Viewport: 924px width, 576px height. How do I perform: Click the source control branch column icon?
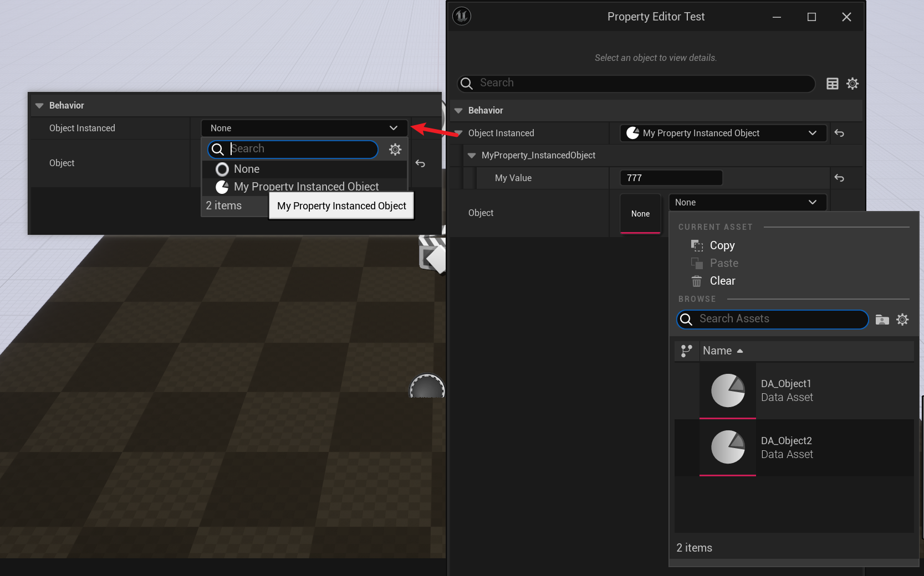[x=687, y=351]
